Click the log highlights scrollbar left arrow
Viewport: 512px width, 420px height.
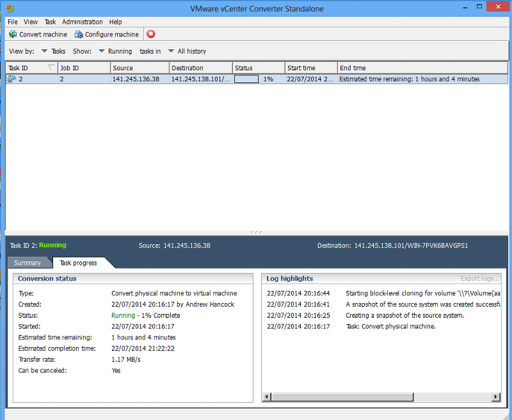coord(267,397)
